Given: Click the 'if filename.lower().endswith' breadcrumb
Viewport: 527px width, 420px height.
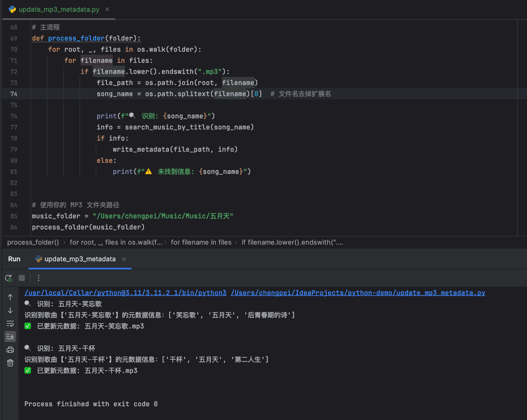Looking at the screenshot, I should click(x=292, y=242).
